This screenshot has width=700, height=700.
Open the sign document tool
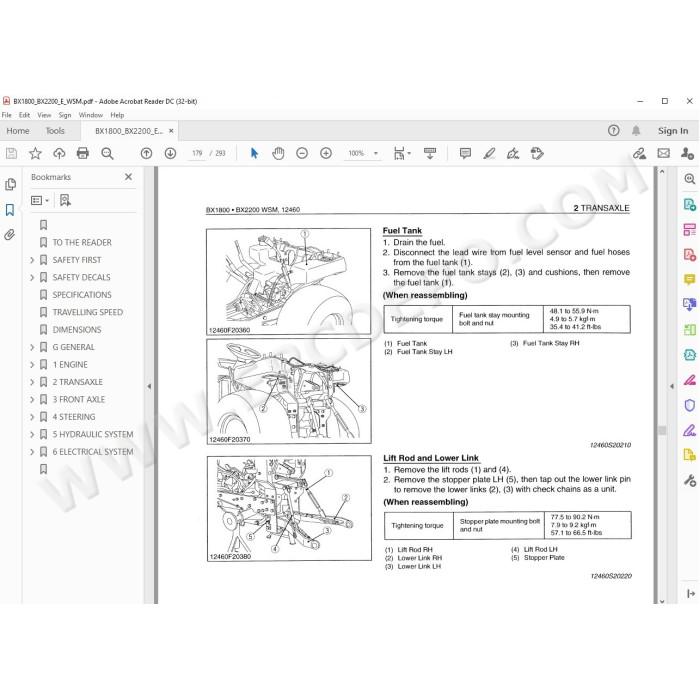click(x=513, y=154)
